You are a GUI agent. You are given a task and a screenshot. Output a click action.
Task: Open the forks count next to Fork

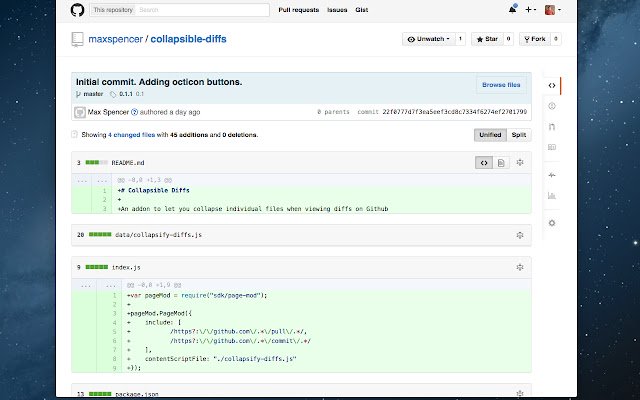(556, 39)
